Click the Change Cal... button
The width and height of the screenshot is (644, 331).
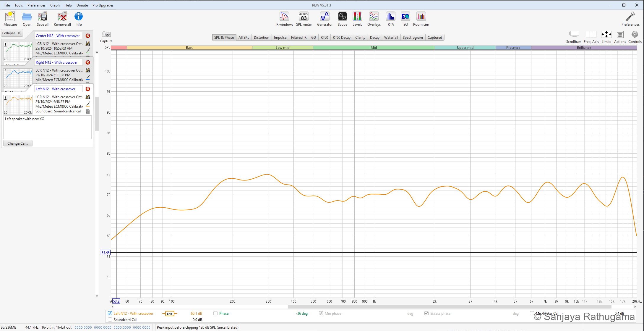18,143
